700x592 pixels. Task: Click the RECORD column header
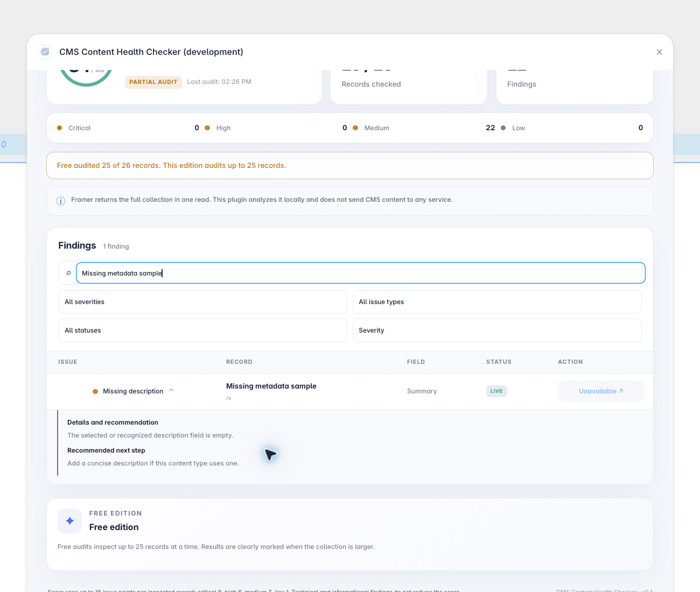239,362
